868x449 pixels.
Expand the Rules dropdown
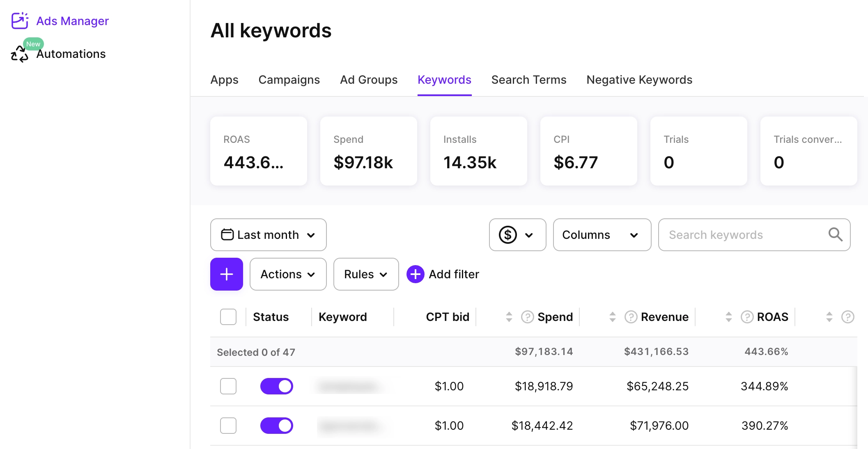(365, 274)
